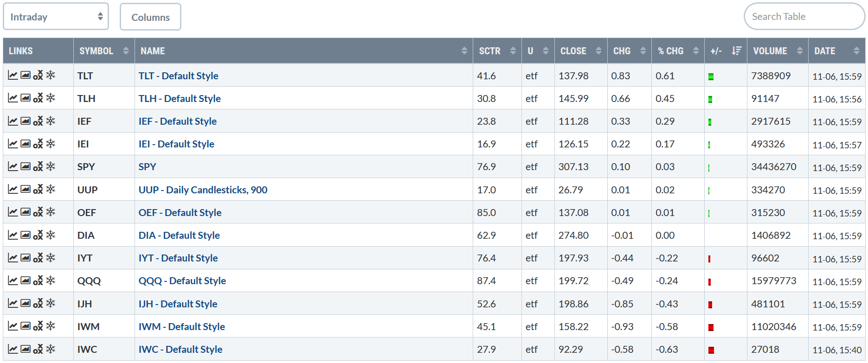Sort table by NAME column

(x=303, y=51)
